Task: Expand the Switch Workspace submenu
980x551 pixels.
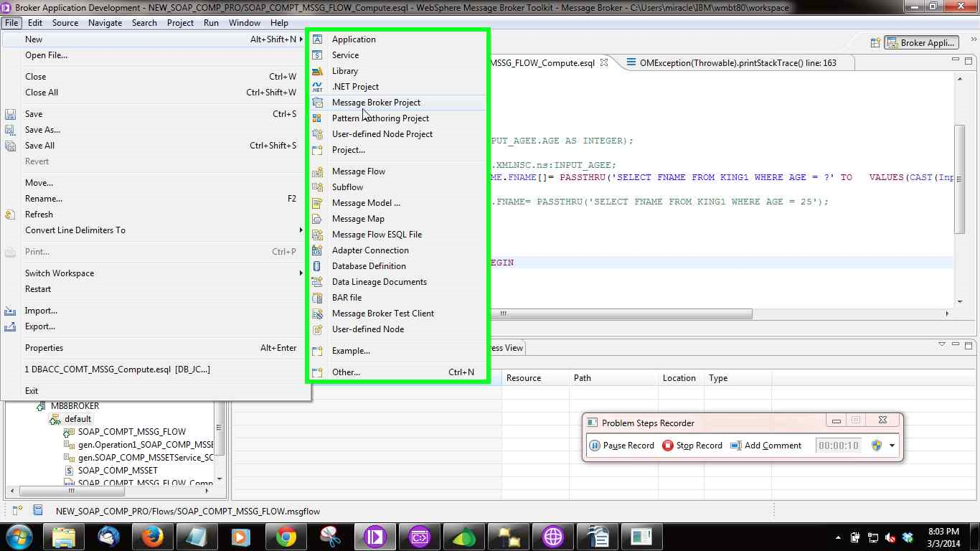Action: pyautogui.click(x=301, y=273)
